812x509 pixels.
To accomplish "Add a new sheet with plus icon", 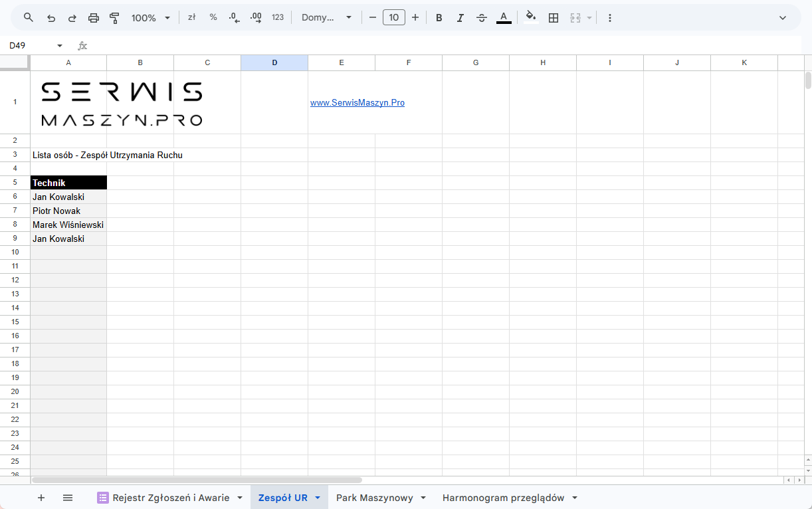I will (41, 498).
